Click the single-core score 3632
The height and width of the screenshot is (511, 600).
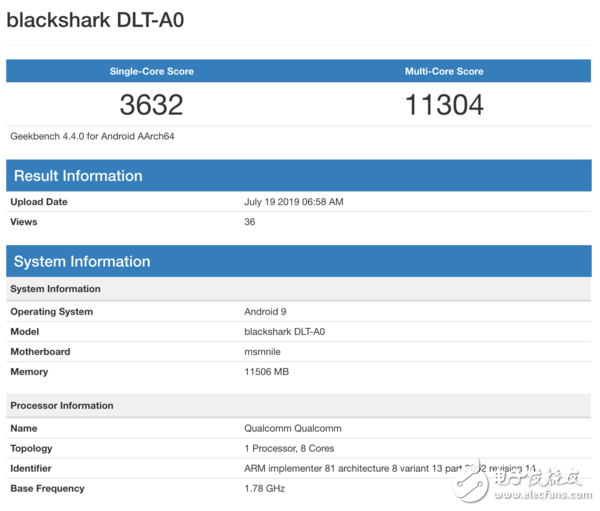(x=152, y=104)
